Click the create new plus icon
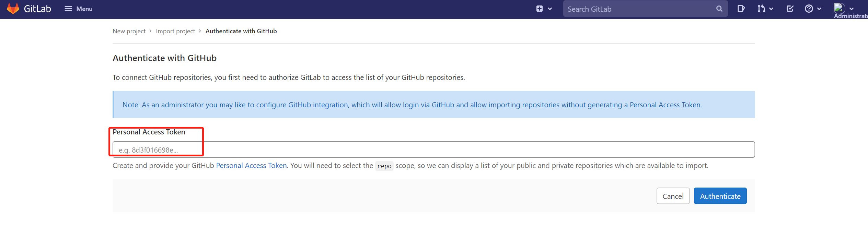 point(540,9)
